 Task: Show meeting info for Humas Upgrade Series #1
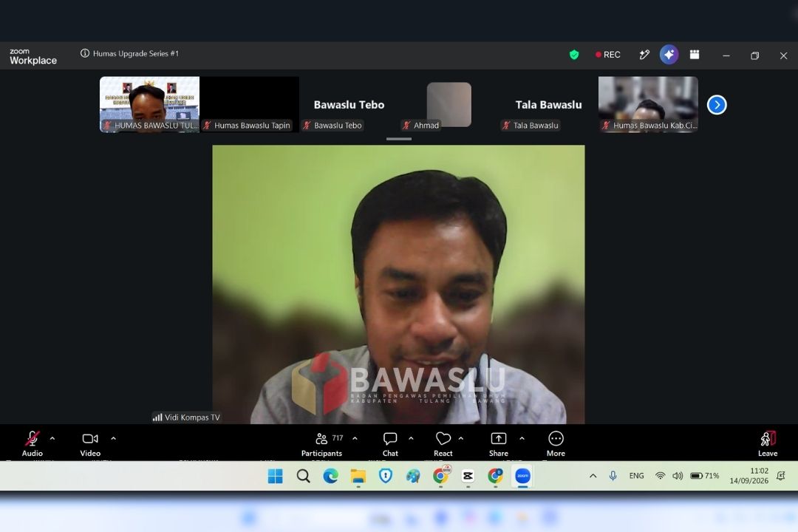[84, 53]
